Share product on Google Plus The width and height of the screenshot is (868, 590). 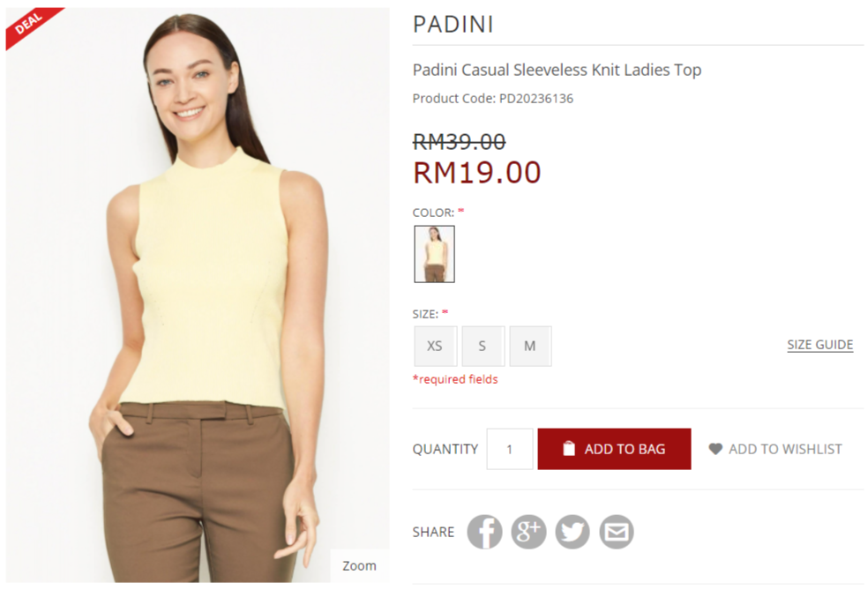coord(528,532)
